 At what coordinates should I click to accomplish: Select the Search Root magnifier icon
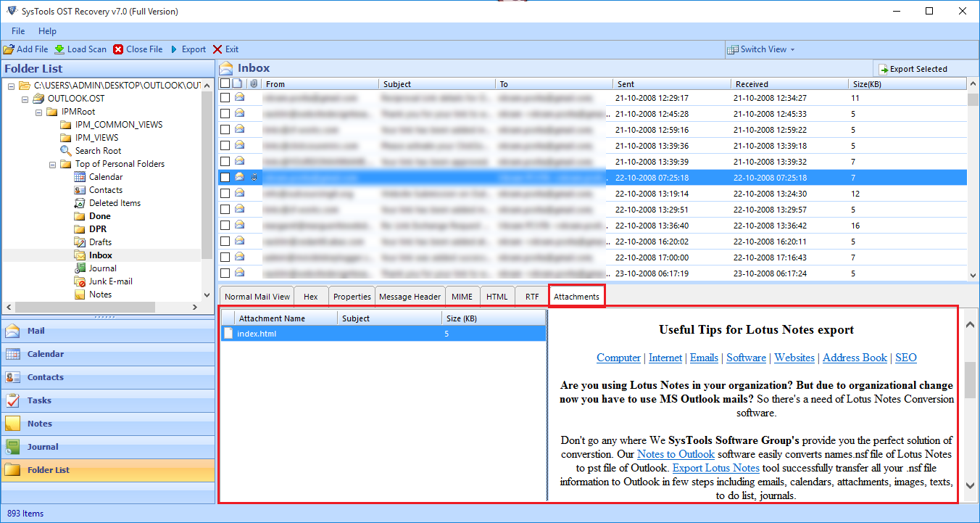click(x=66, y=151)
